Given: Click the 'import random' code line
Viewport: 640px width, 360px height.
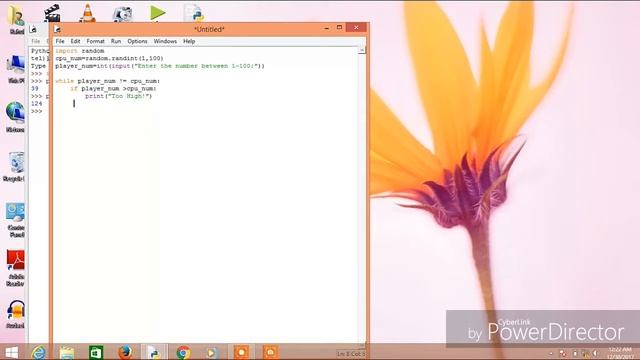Looking at the screenshot, I should (80, 51).
